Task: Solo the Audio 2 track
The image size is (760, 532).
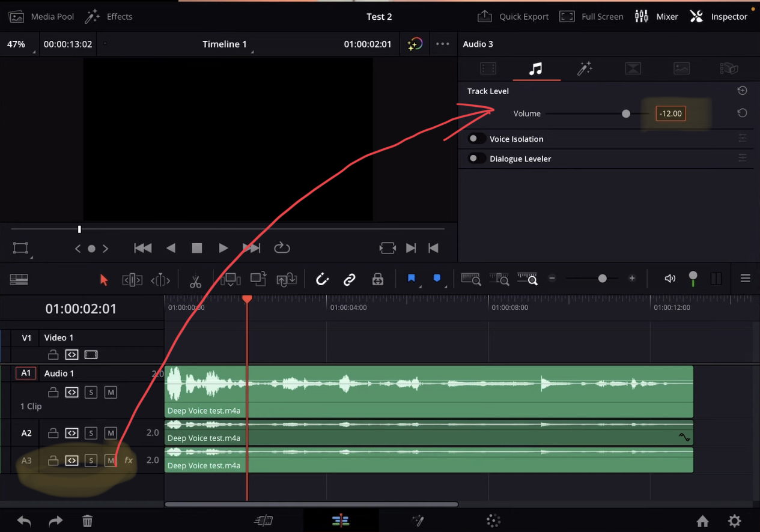Action: click(x=91, y=433)
